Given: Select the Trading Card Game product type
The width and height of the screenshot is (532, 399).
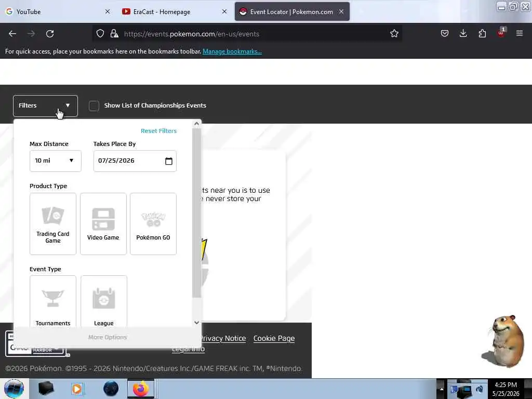Looking at the screenshot, I should tap(53, 224).
